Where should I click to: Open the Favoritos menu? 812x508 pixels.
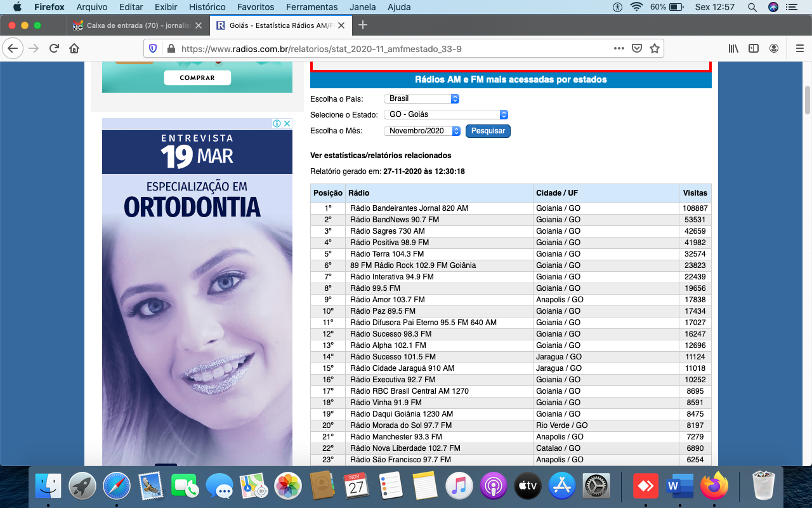click(x=256, y=7)
